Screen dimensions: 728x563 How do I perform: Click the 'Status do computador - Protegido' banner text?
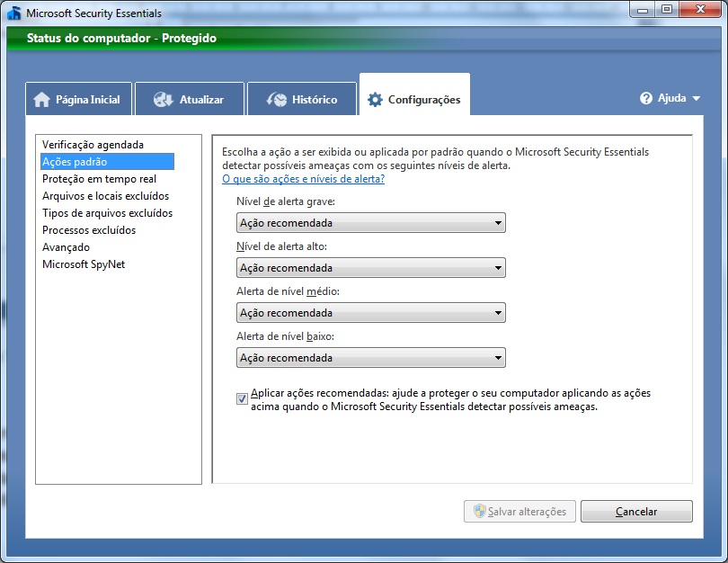coord(121,38)
